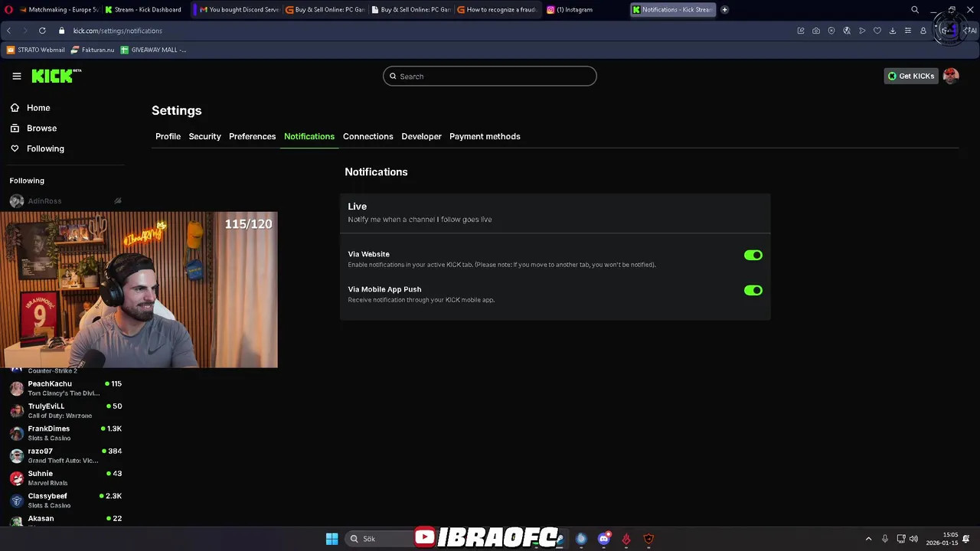
Task: Click PeachKachu channel avatar
Action: [16, 388]
